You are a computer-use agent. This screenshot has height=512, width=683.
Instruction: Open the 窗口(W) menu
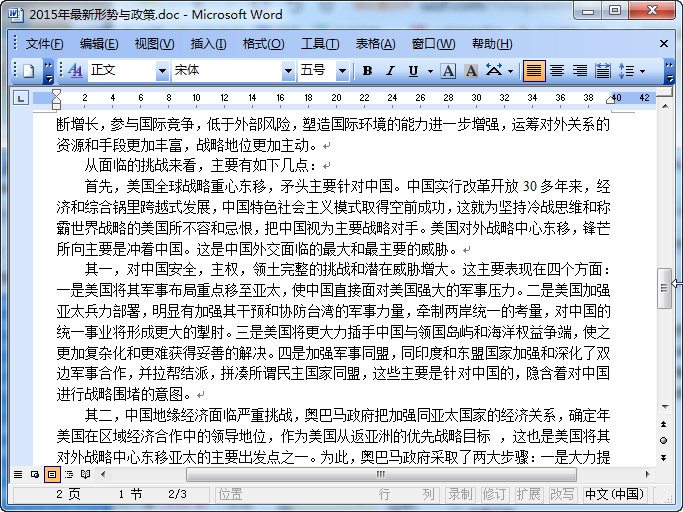pyautogui.click(x=433, y=44)
